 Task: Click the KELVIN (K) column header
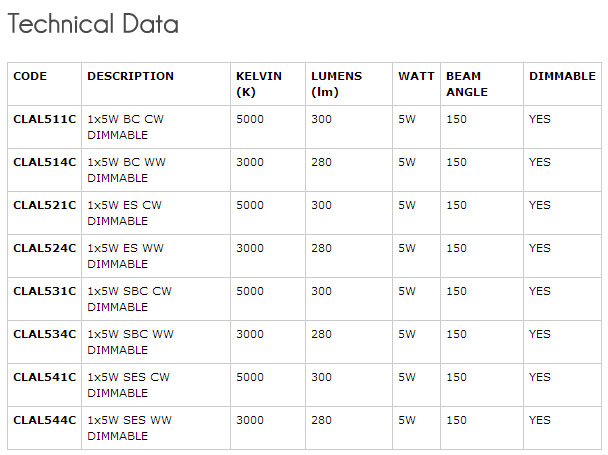(259, 84)
